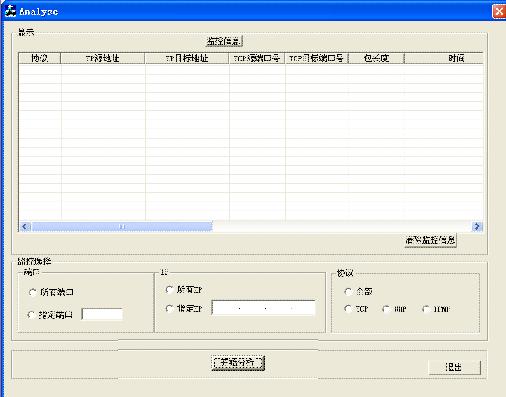Viewport: 506px width, 397px height.
Task: Click the horizontal scrollbar thumb
Action: point(122,227)
